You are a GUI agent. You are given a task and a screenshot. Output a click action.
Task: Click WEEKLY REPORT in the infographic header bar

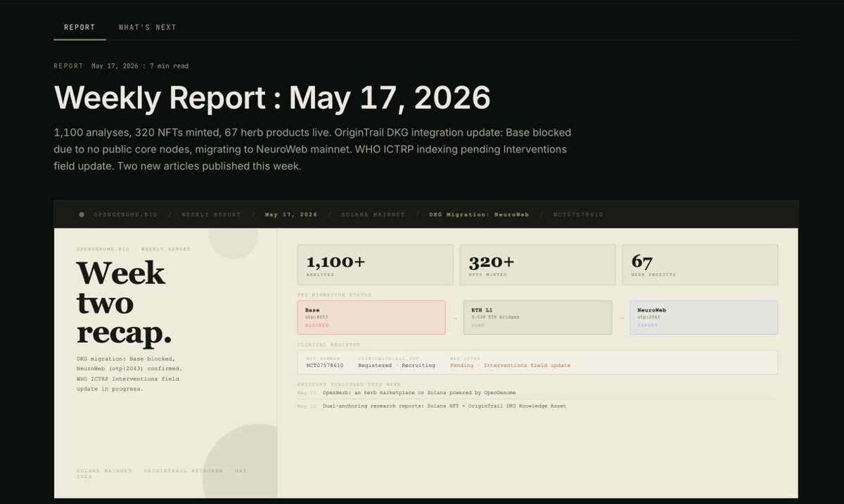[x=211, y=214]
